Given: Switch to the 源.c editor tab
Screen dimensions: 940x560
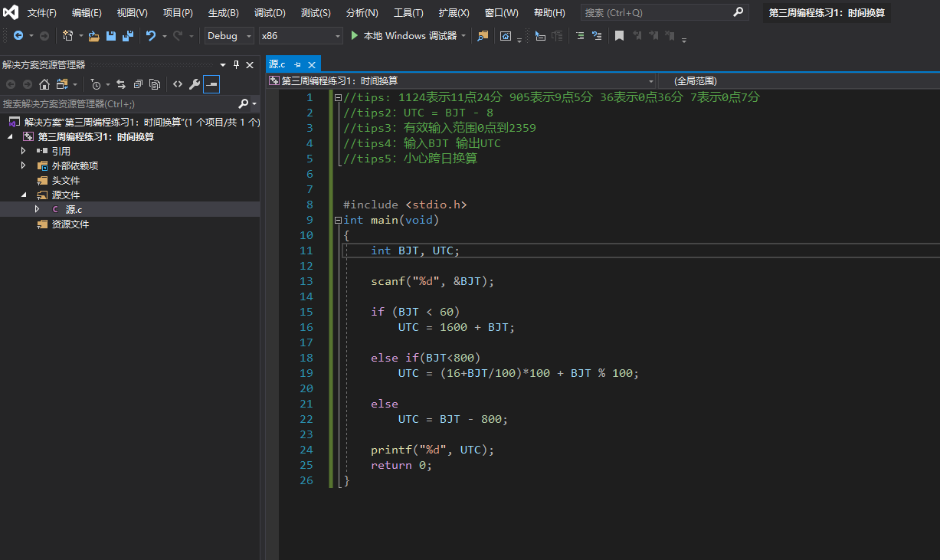Looking at the screenshot, I should [277, 64].
